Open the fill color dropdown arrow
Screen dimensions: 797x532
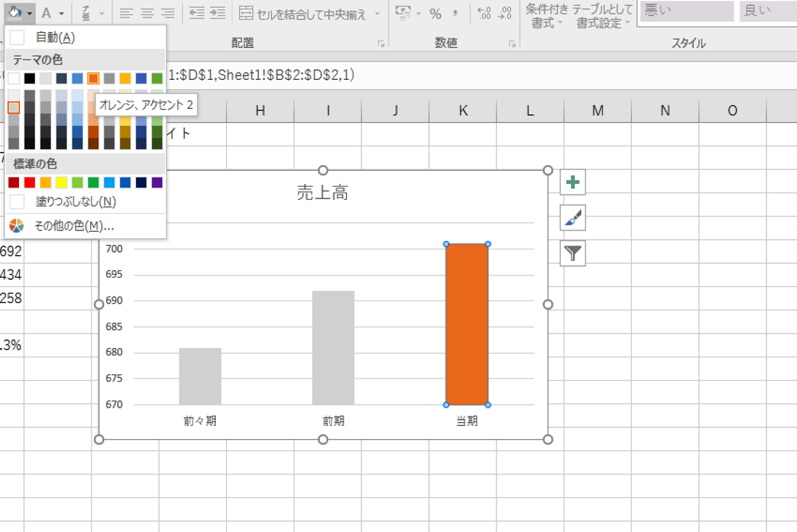pos(30,13)
